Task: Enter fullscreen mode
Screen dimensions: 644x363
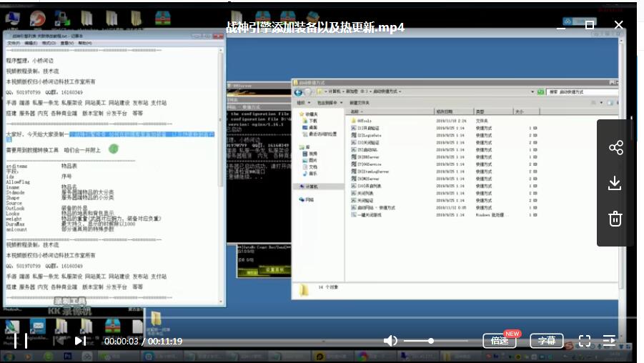Action: (584, 341)
